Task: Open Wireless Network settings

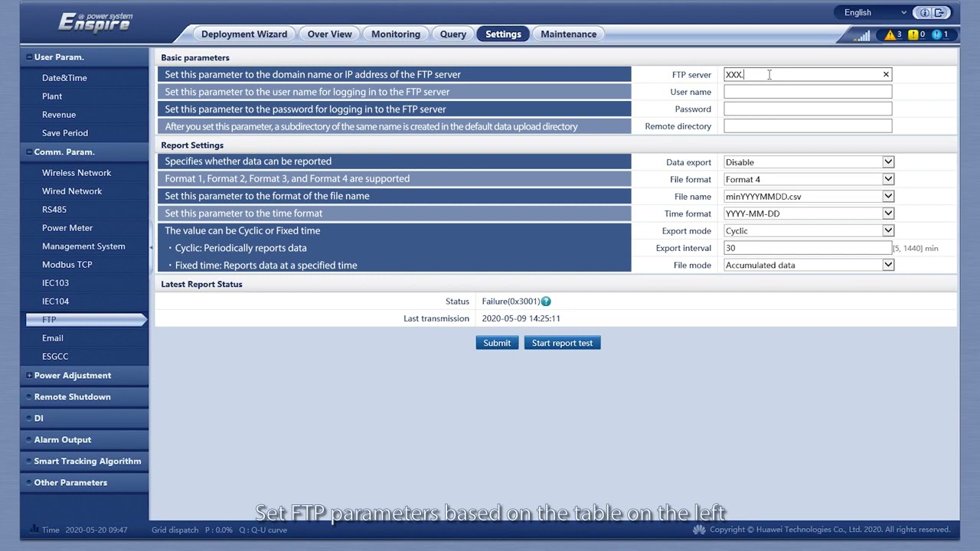Action: pos(77,173)
